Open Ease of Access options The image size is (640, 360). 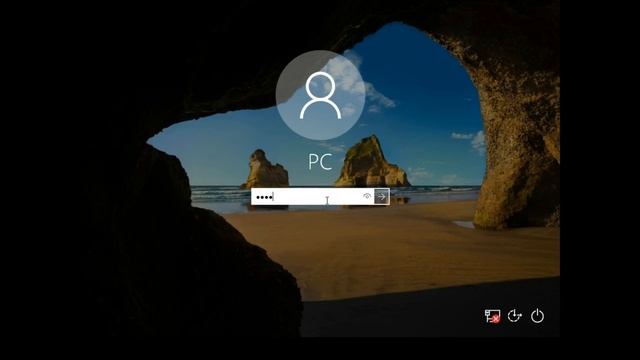point(515,316)
